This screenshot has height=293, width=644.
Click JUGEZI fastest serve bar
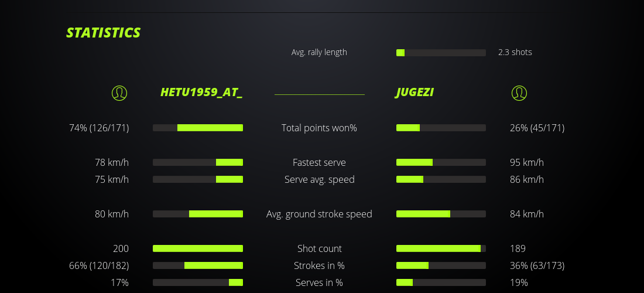441,162
